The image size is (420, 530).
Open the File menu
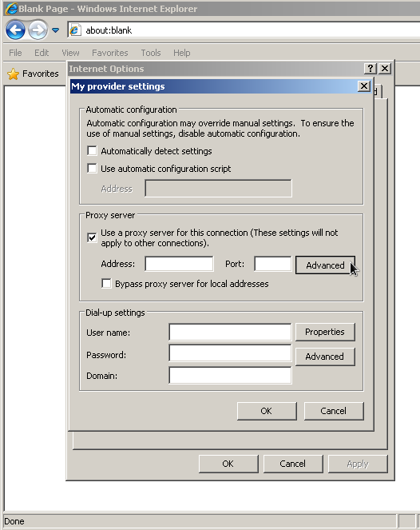click(x=15, y=53)
